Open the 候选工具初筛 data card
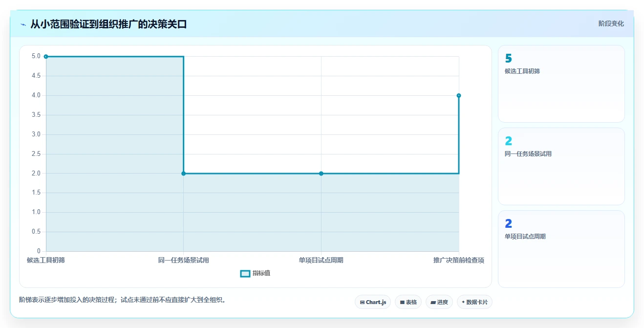Screen dimensions: 644x328 click(561, 84)
